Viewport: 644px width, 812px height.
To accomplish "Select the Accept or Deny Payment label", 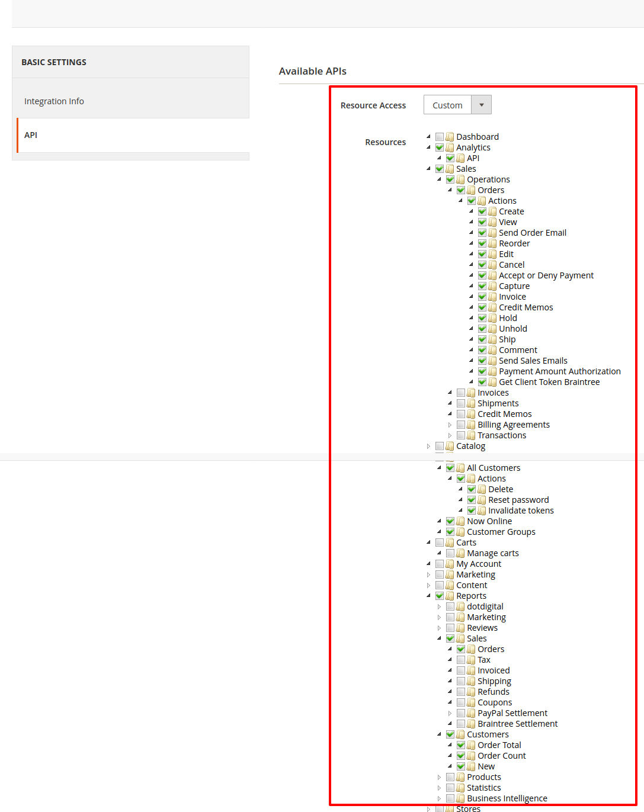I will click(x=546, y=275).
